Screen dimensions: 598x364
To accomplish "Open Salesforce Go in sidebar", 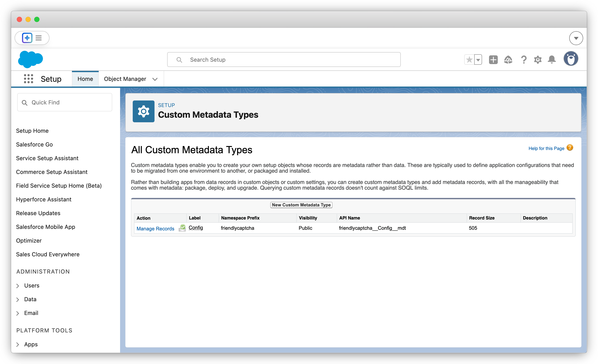I will (x=34, y=144).
